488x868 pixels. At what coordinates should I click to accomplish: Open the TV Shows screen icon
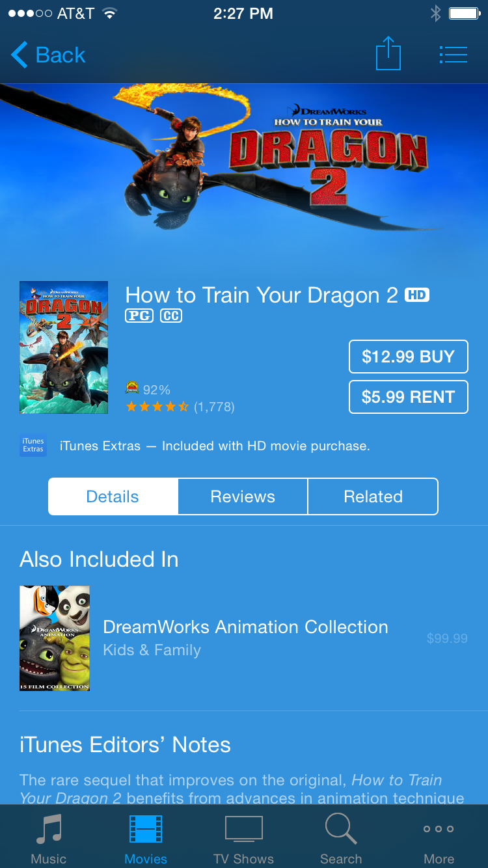(244, 829)
